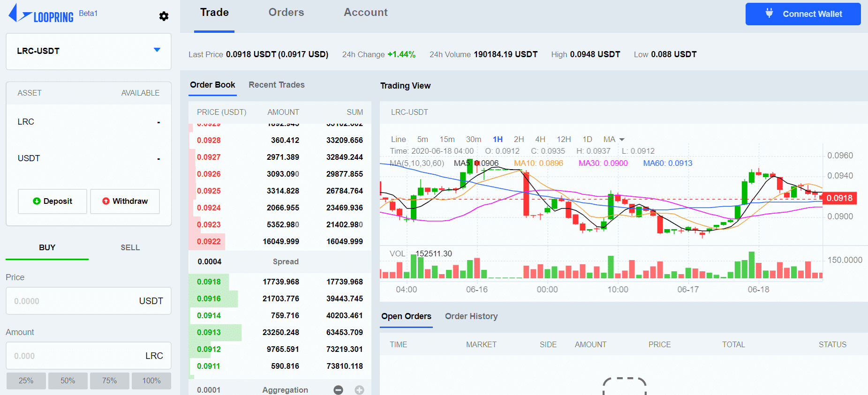Click the 0.0918 current price chart label
The image size is (868, 395).
[839, 198]
